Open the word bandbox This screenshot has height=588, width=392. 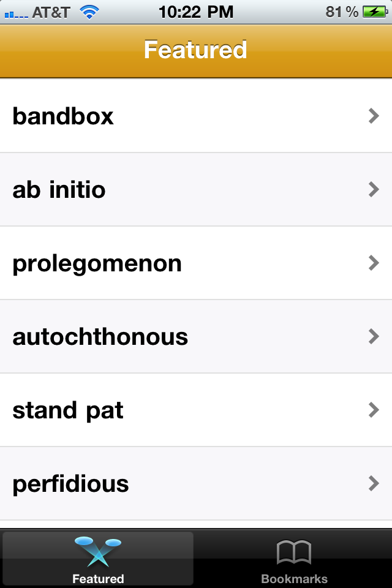[63, 116]
